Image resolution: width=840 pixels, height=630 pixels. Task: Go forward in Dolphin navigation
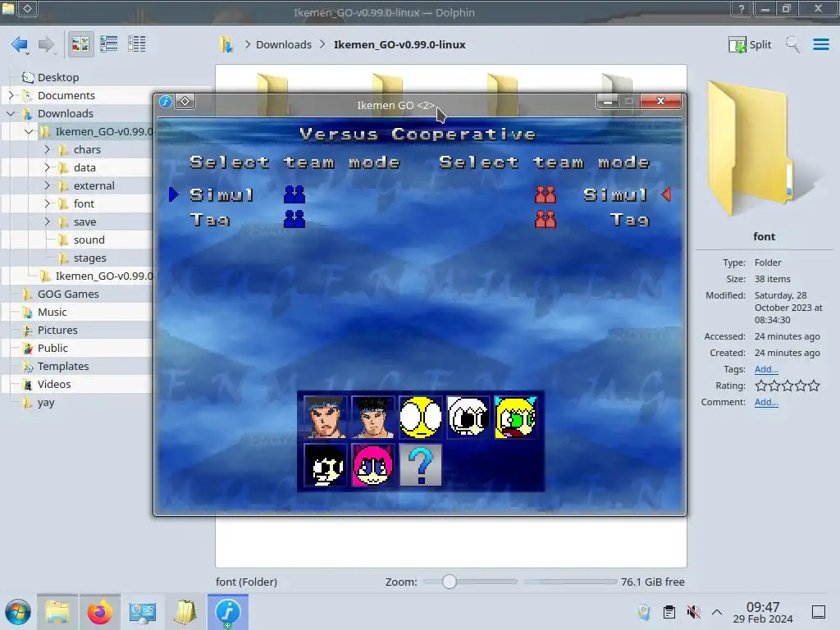coord(47,44)
